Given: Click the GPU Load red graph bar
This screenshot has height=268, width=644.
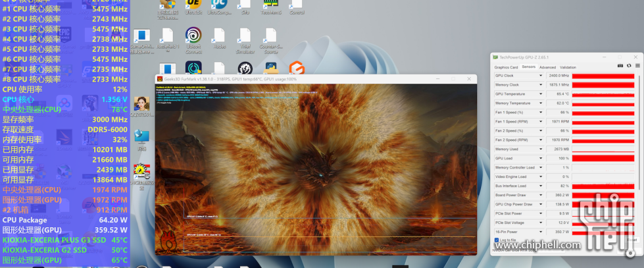Looking at the screenshot, I should (x=603, y=158).
